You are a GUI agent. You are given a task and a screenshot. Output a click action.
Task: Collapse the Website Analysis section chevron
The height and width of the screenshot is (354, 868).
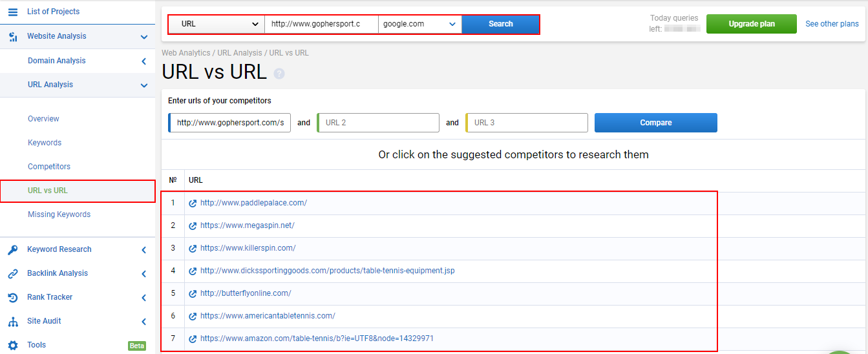point(144,37)
